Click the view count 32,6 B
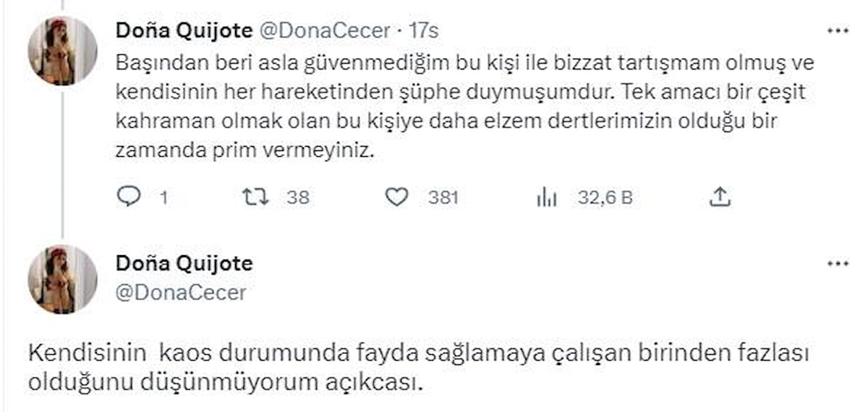 point(605,197)
